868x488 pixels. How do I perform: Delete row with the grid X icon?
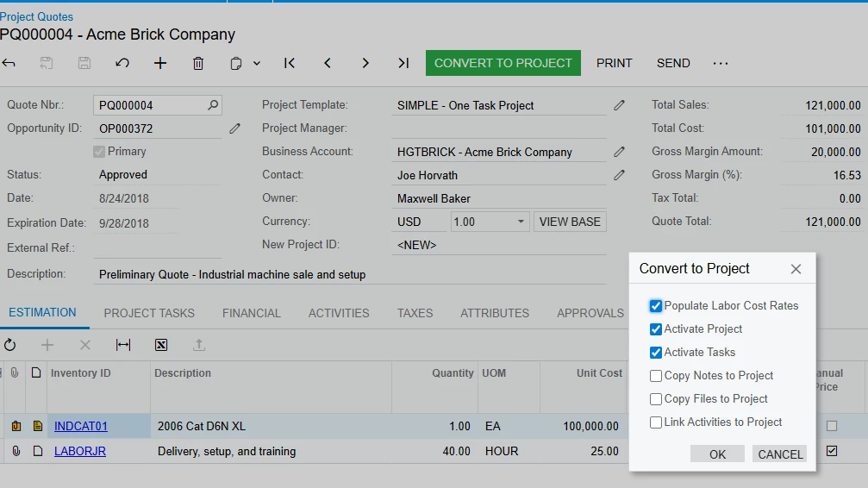point(84,345)
